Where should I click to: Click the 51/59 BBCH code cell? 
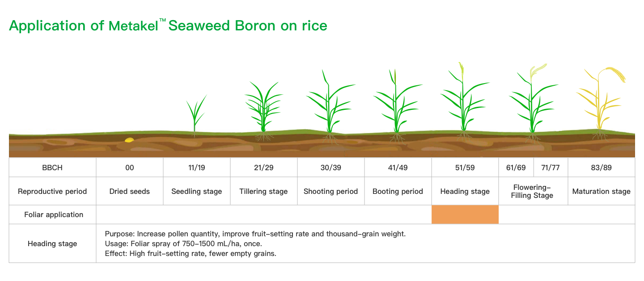465,168
